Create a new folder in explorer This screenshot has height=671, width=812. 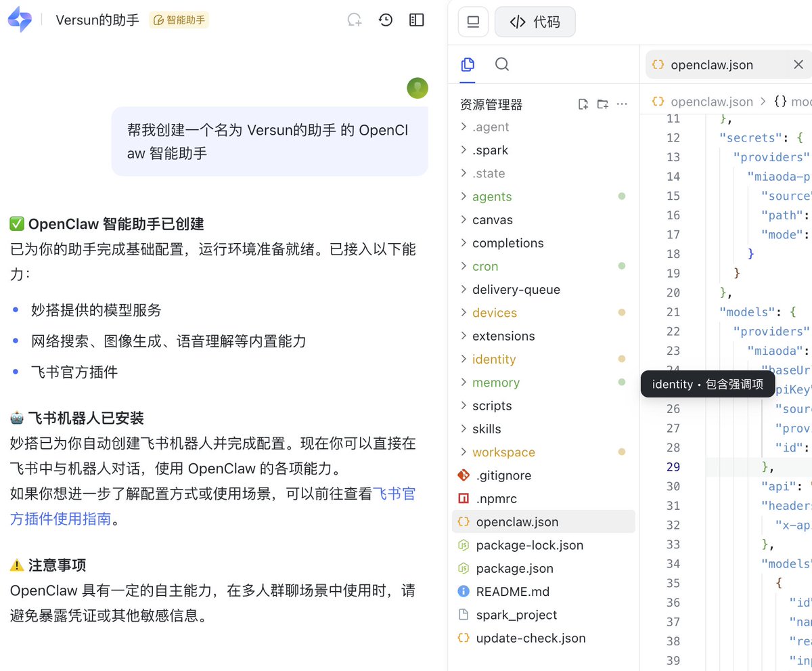click(603, 104)
